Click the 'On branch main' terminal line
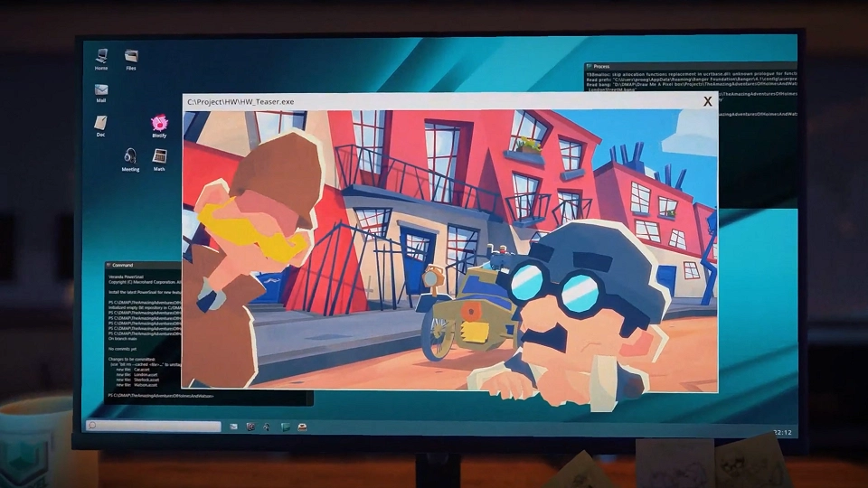The image size is (868, 488). [122, 339]
